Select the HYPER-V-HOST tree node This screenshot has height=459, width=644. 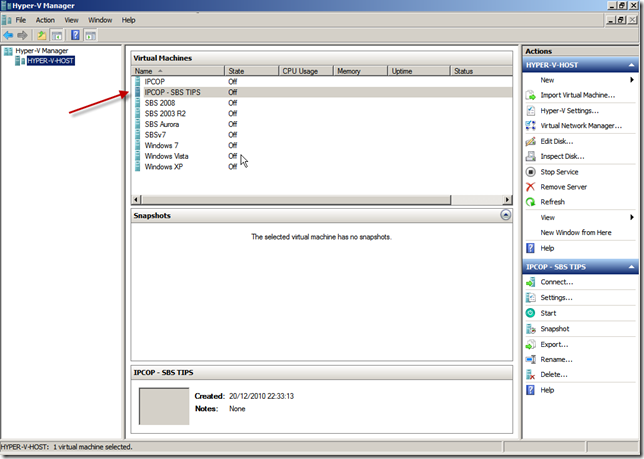[50, 60]
